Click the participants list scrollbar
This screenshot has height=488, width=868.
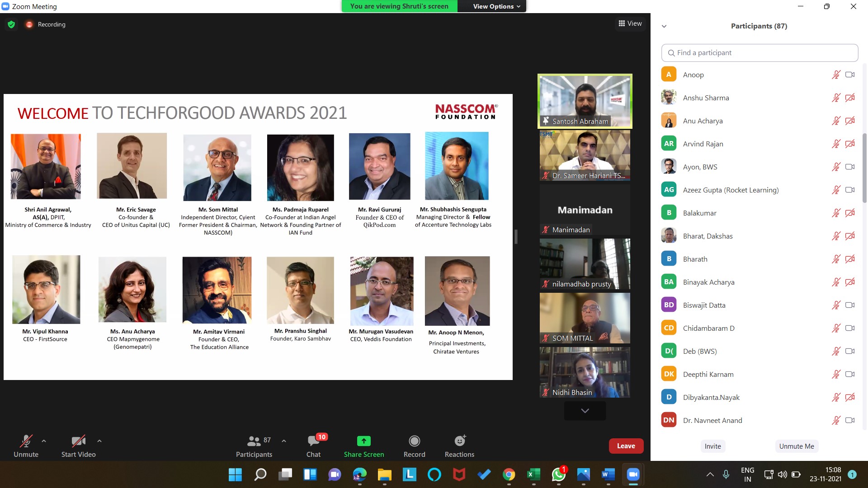click(x=864, y=168)
